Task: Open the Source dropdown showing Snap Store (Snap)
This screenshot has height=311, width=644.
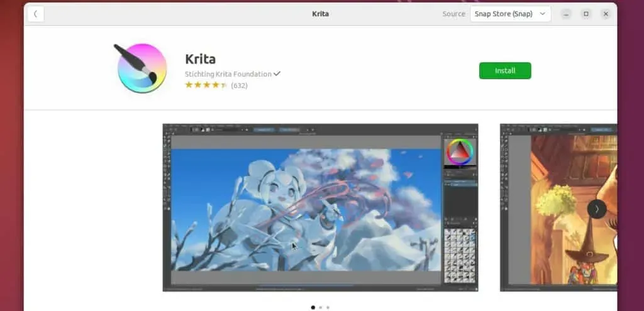Action: click(x=510, y=14)
